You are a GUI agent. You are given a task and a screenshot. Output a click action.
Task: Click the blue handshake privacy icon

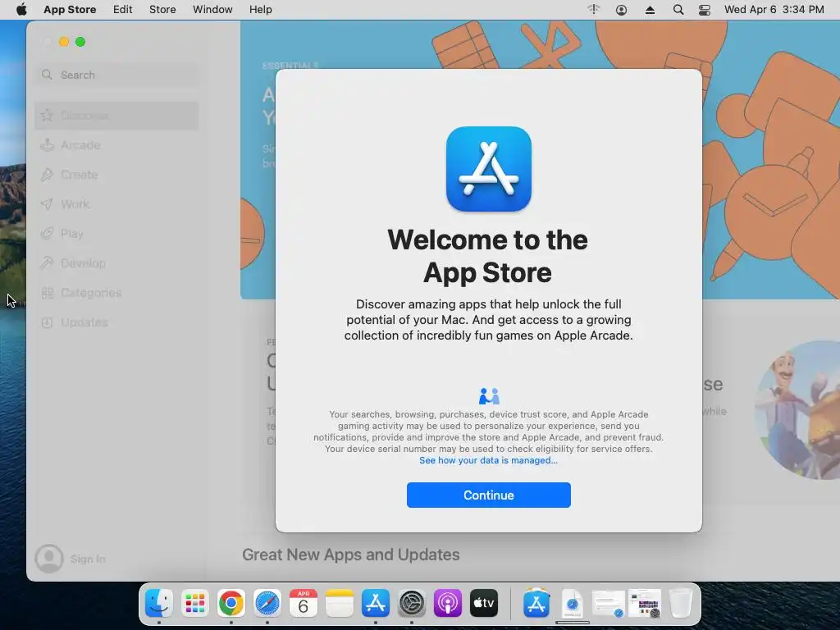click(x=489, y=396)
